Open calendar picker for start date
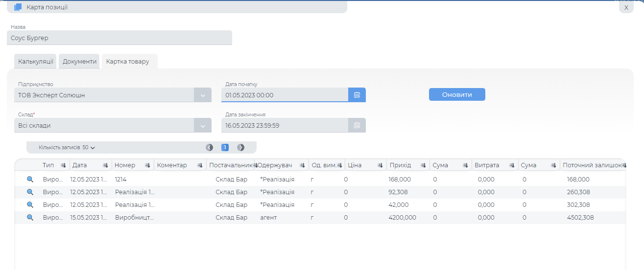 click(x=357, y=95)
